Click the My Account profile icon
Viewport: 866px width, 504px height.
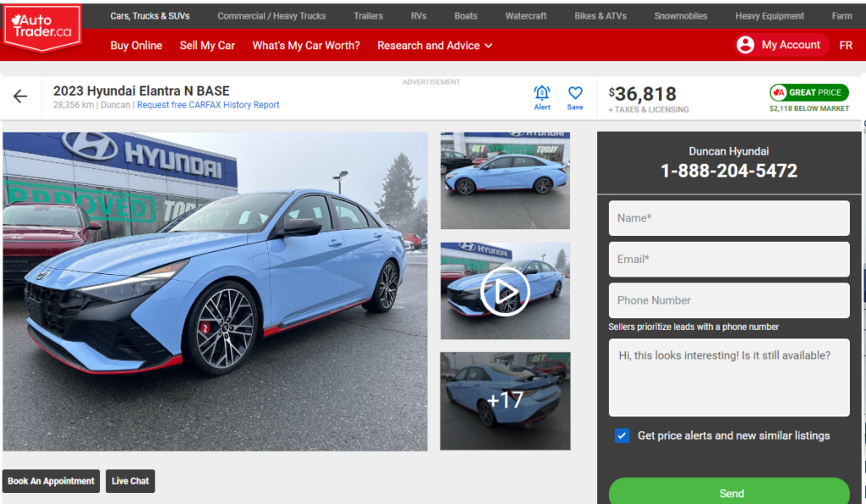pyautogui.click(x=745, y=45)
